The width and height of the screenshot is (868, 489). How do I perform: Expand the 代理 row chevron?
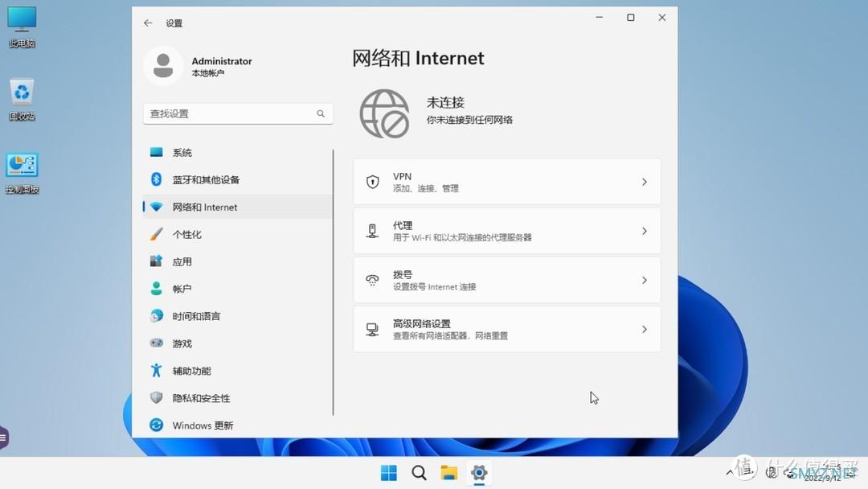[x=645, y=231]
